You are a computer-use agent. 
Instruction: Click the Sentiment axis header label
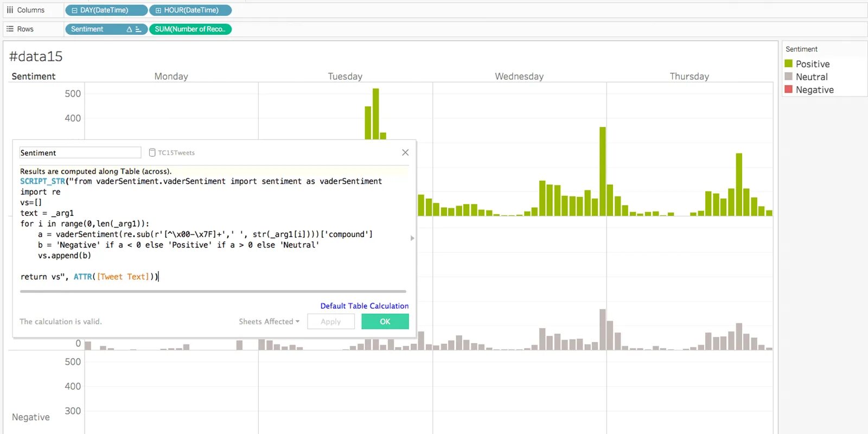(34, 76)
